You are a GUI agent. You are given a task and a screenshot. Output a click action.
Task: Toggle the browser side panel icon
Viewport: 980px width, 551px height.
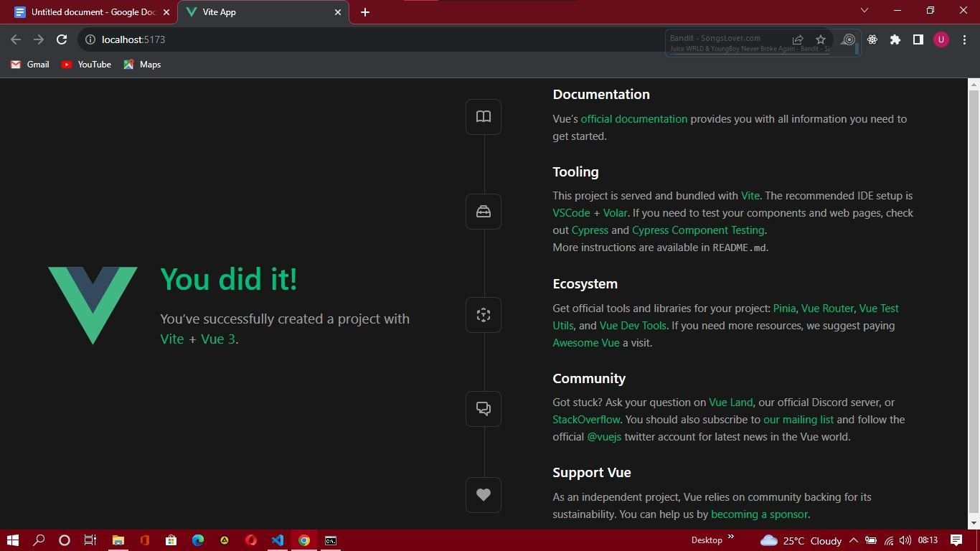point(918,39)
